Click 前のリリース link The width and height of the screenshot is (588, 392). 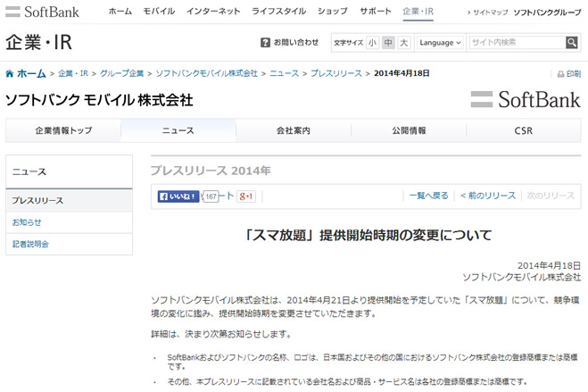pos(488,196)
